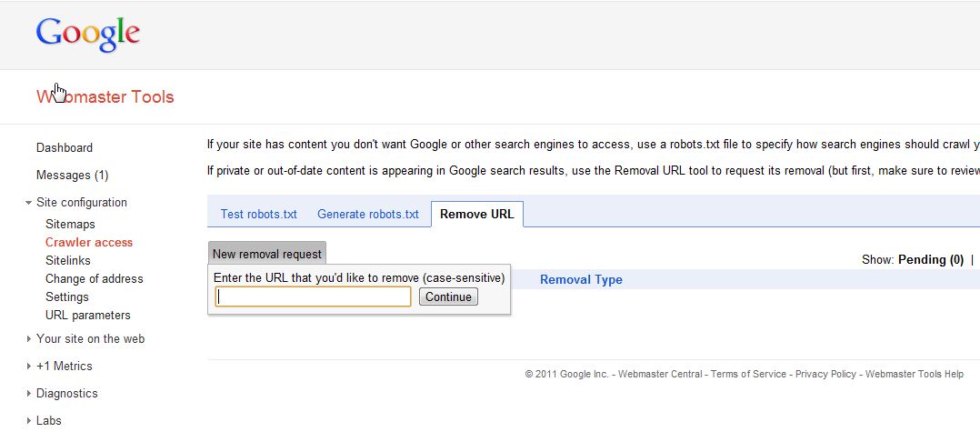Open the Dashboard page
980x432 pixels.
(x=65, y=148)
